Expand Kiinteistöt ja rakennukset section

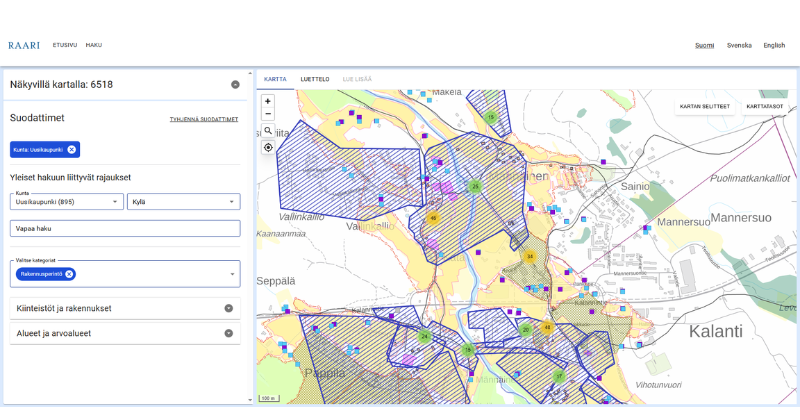click(x=228, y=308)
